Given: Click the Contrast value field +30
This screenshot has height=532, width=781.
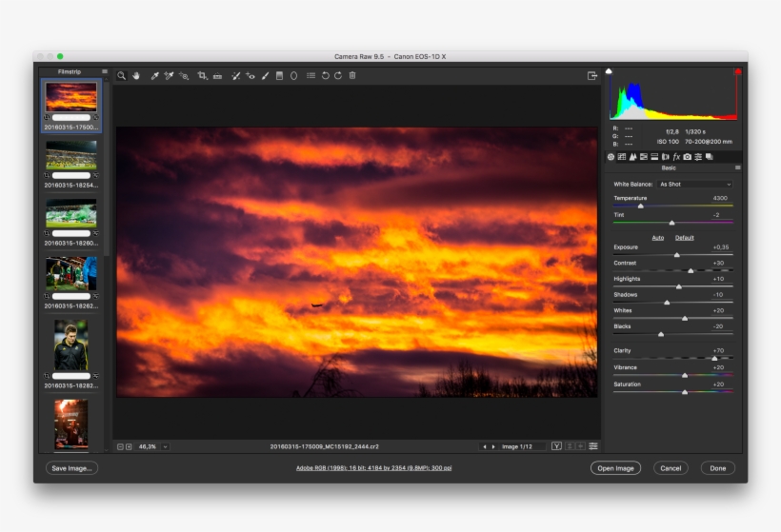Looking at the screenshot, I should pos(719,263).
